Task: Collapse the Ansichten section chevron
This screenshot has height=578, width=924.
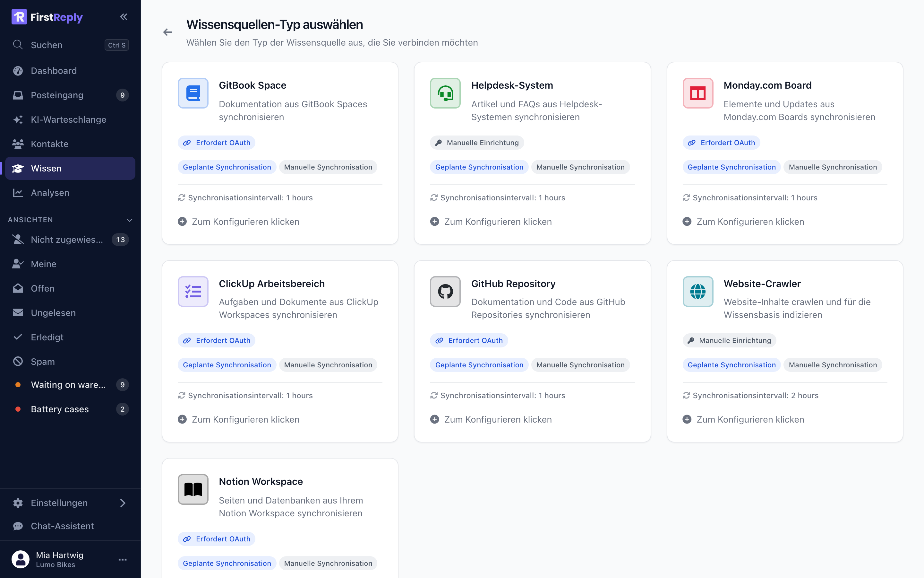Action: coord(130,220)
